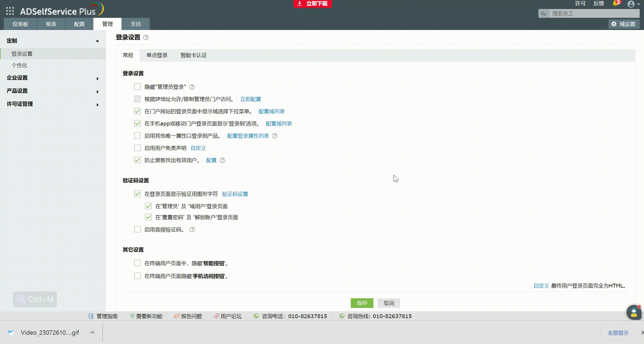This screenshot has height=344, width=644.
Task: Open the live chat support icon
Action: 634,313
